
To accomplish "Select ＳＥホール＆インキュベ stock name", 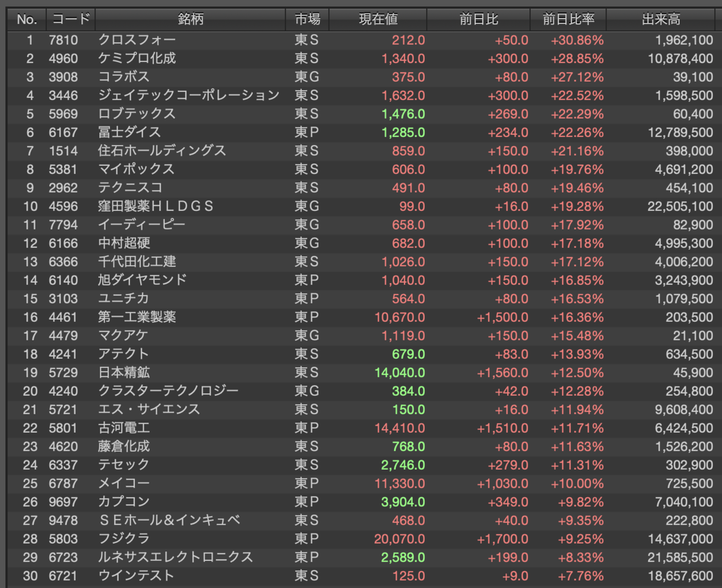I will pyautogui.click(x=169, y=519).
